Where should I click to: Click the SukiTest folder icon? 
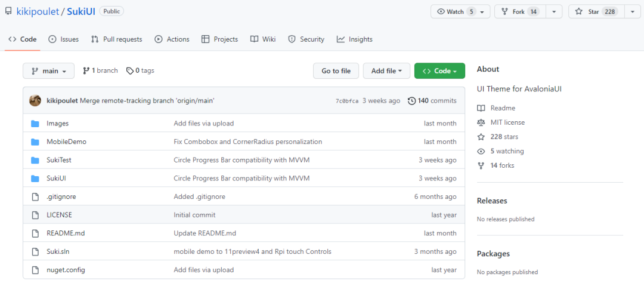tap(35, 160)
